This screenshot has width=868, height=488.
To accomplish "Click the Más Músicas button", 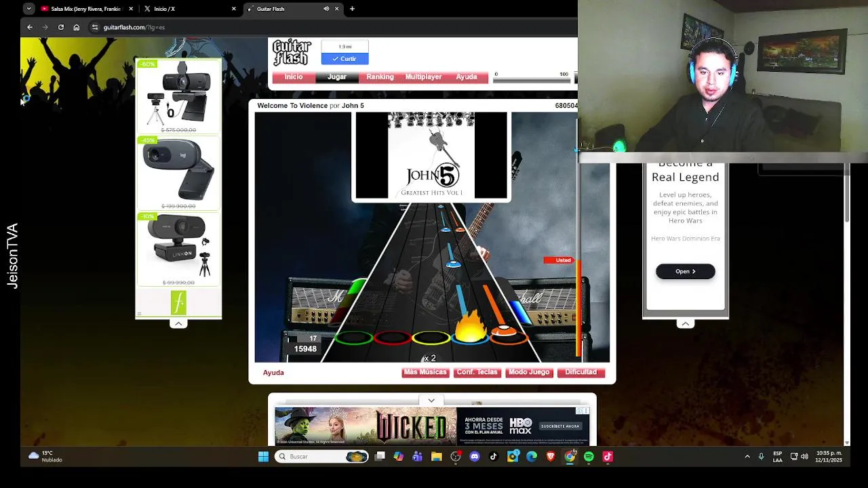I will tap(425, 372).
